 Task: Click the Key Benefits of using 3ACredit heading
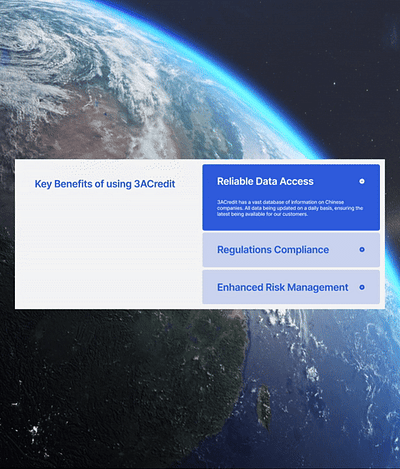click(x=105, y=184)
